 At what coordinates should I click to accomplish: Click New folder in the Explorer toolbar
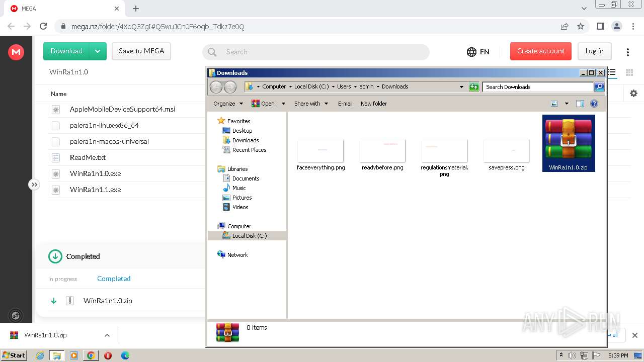pyautogui.click(x=374, y=104)
